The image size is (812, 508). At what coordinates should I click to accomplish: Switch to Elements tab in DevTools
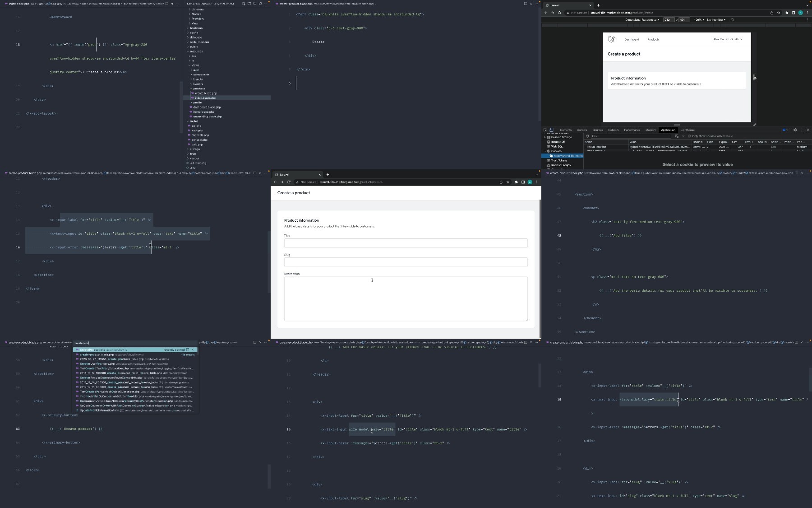tap(566, 130)
